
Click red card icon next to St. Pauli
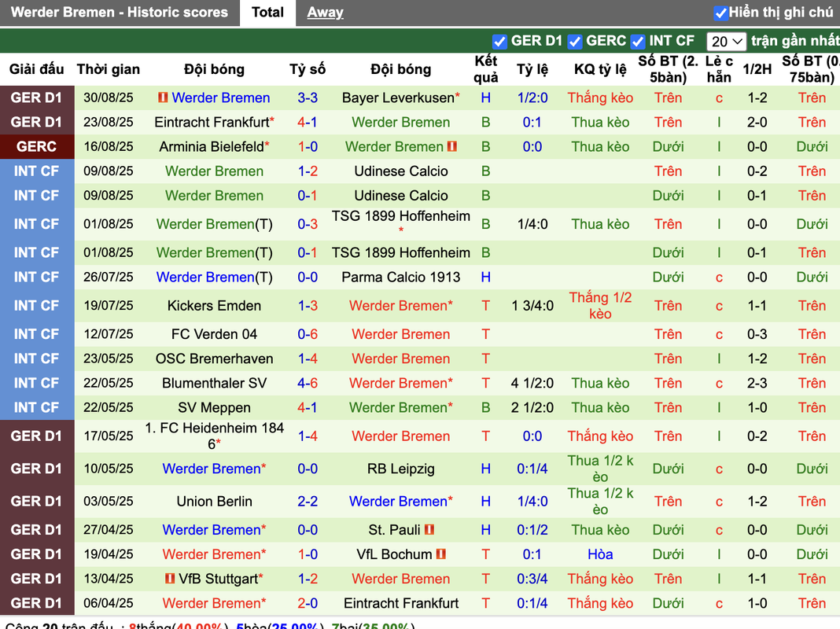click(429, 529)
